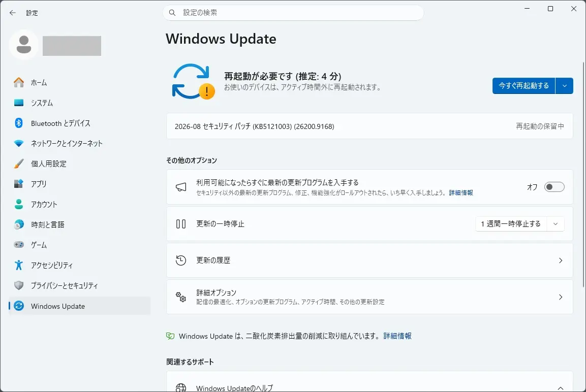The height and width of the screenshot is (392, 586).
Task: Click the history clock icon
Action: pos(181,260)
